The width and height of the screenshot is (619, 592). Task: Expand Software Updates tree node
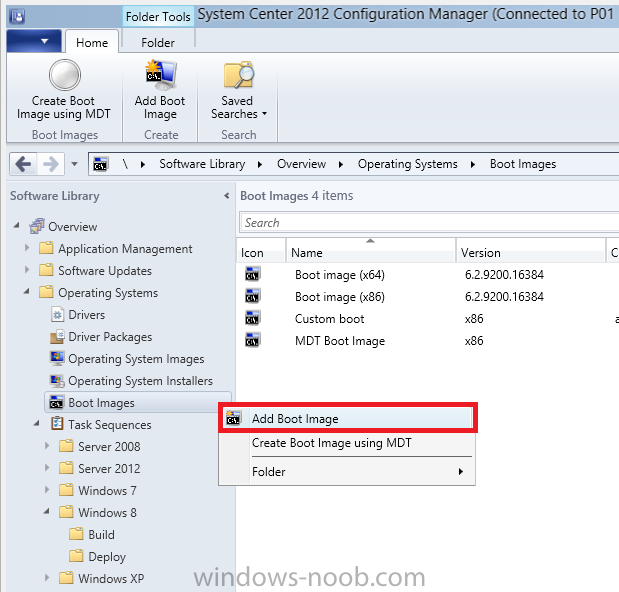click(x=27, y=270)
